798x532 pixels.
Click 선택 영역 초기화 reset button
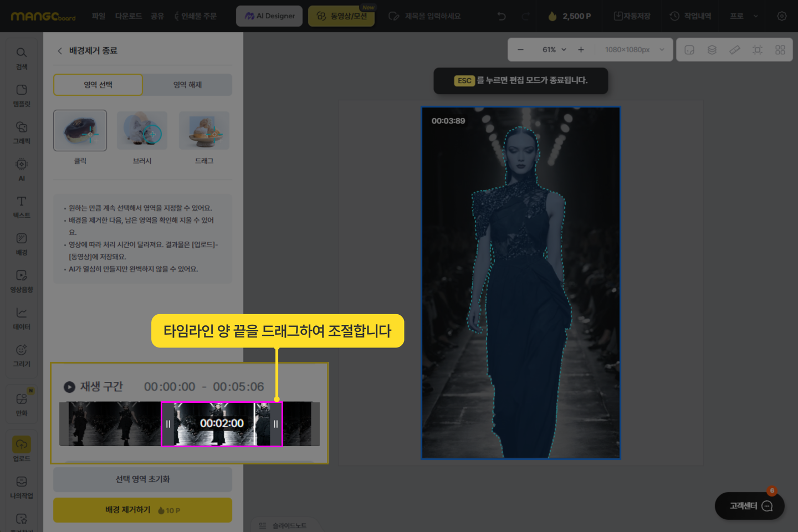(142, 479)
